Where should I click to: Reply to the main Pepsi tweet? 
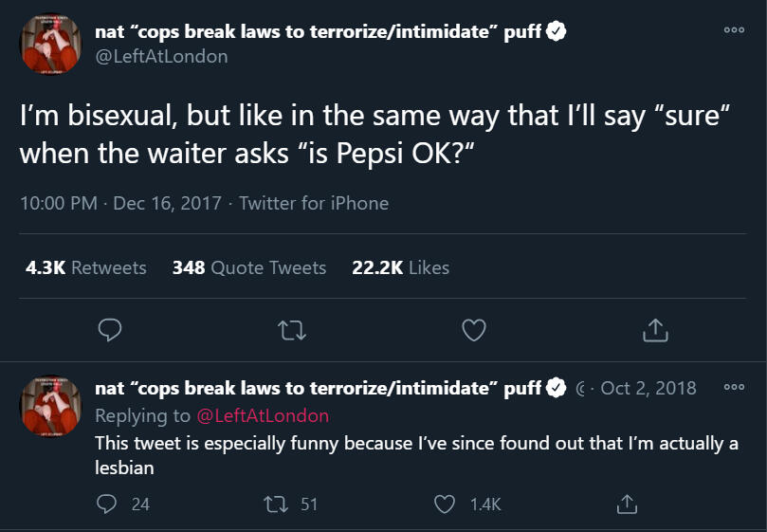110,329
